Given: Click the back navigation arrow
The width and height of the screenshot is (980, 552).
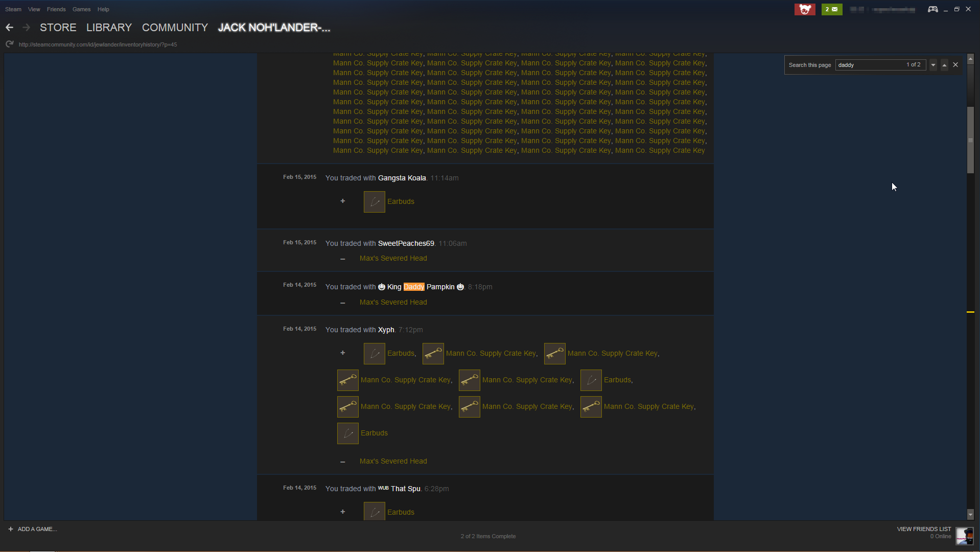Looking at the screenshot, I should [9, 28].
